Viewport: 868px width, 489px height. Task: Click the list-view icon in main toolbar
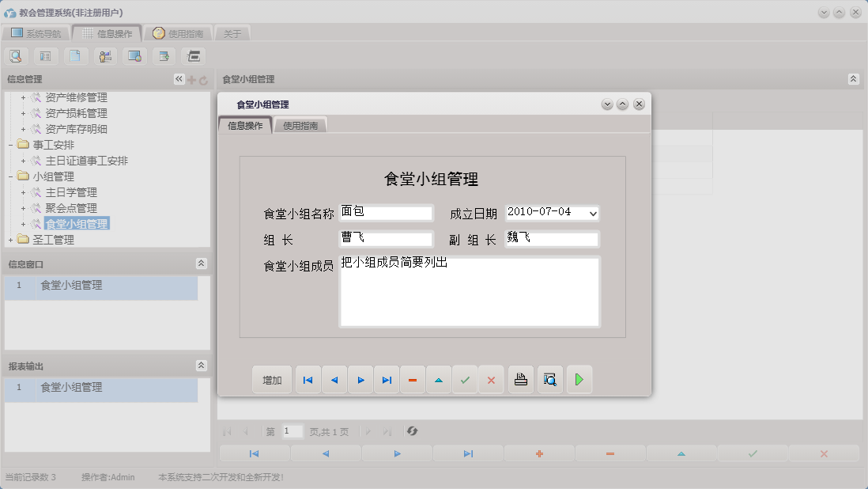[x=45, y=56]
